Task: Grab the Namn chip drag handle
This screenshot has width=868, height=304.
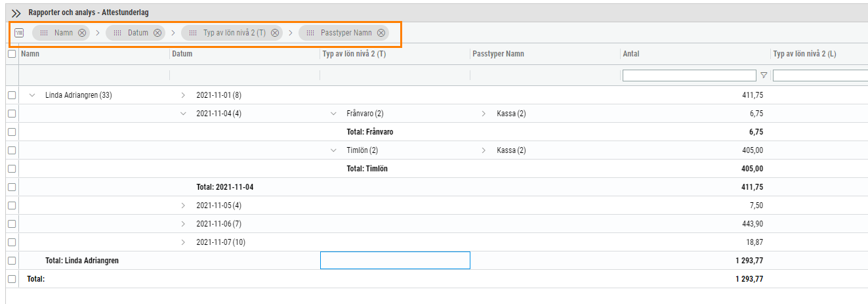Action: point(45,33)
